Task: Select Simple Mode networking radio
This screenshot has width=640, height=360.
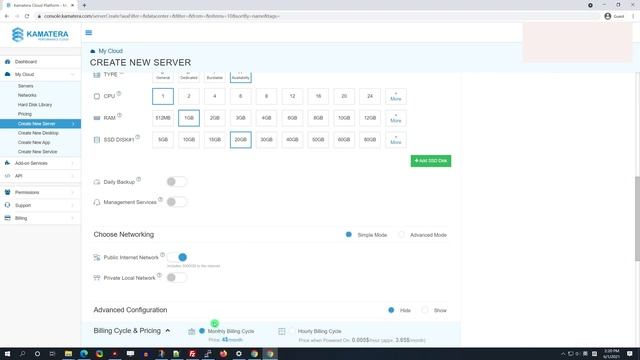Action: click(349, 234)
